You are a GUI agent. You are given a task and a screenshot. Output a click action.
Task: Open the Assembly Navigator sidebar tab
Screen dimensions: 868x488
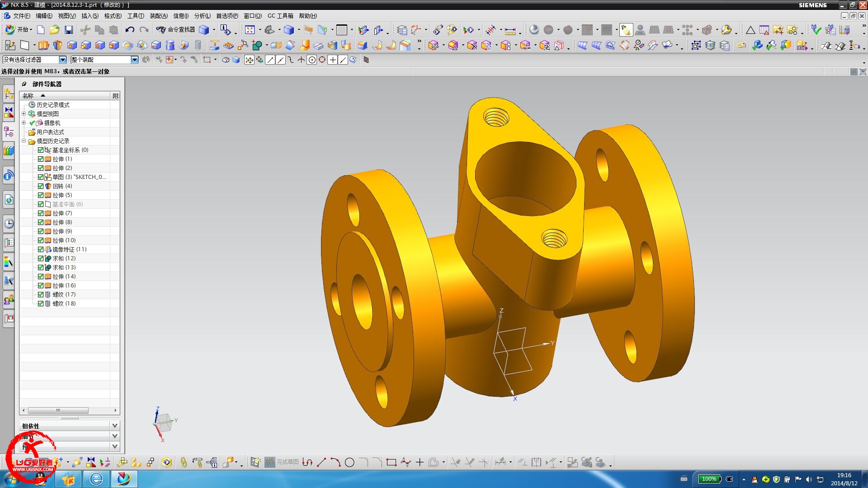9,94
